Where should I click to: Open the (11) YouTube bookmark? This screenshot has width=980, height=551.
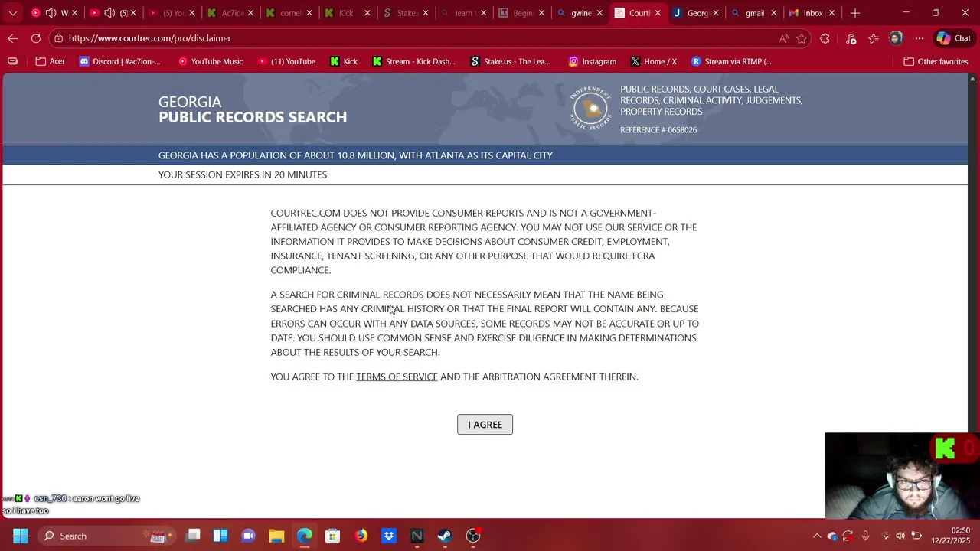click(x=286, y=61)
